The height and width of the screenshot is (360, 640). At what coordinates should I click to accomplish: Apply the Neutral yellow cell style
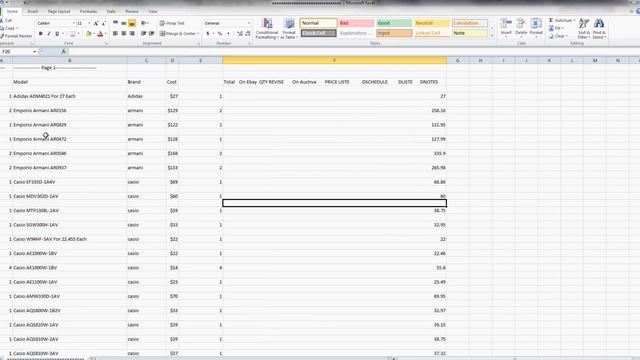432,23
